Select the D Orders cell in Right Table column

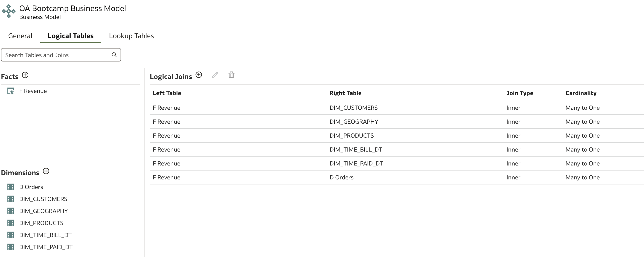tap(341, 177)
